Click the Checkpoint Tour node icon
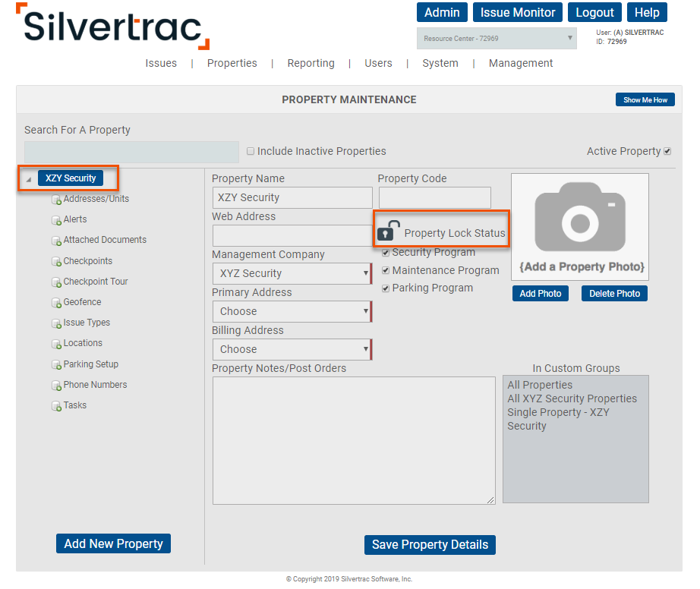The image size is (700, 589). (x=56, y=282)
